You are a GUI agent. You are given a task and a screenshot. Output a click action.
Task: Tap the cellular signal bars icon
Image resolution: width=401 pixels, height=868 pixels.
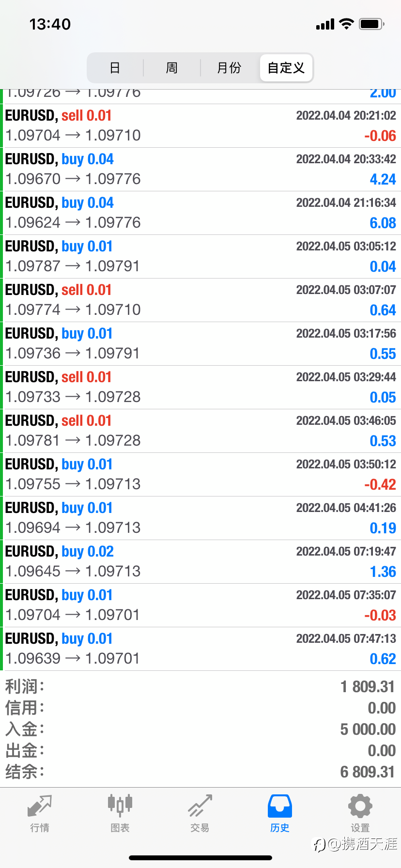325,24
